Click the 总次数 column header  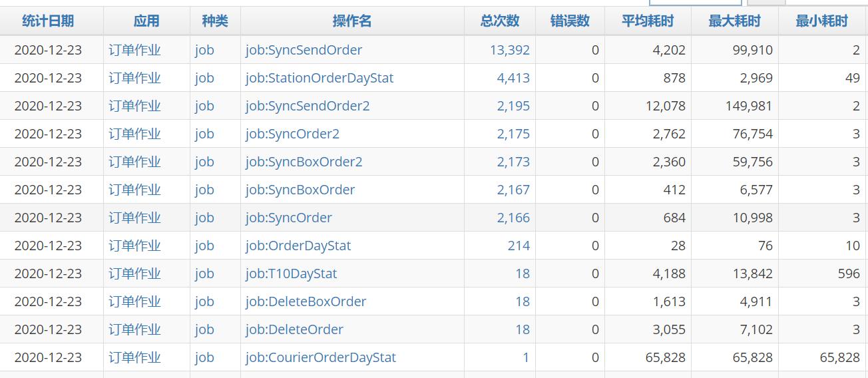(x=499, y=21)
